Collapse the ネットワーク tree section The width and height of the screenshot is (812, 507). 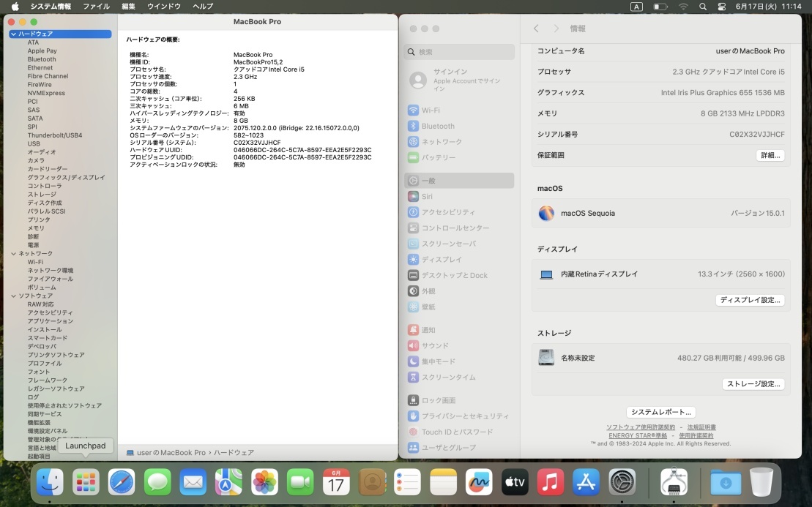tap(13, 254)
